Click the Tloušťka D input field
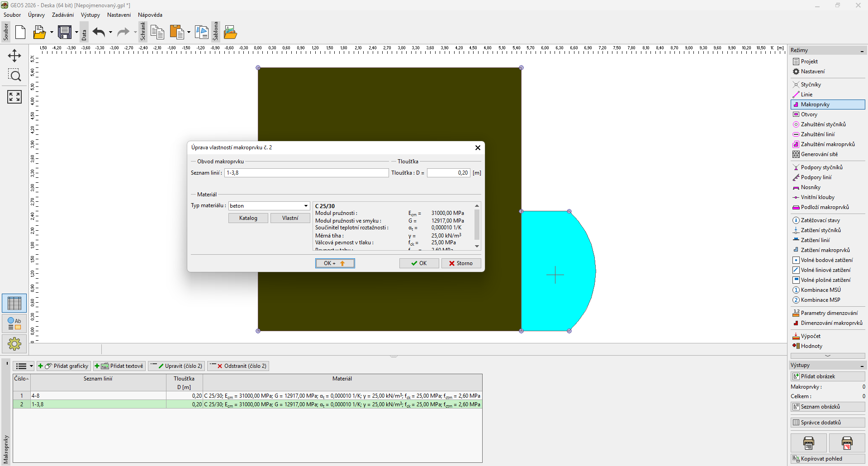 click(x=448, y=173)
